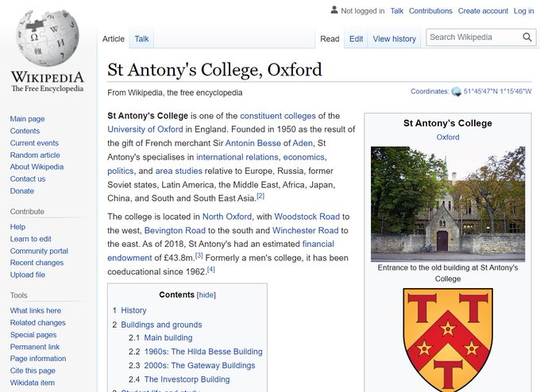The image size is (540, 392).
Task: Switch to the Talk tab
Action: tap(141, 39)
